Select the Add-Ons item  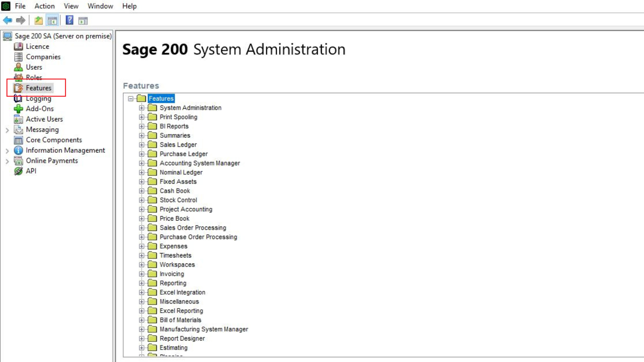click(x=40, y=109)
